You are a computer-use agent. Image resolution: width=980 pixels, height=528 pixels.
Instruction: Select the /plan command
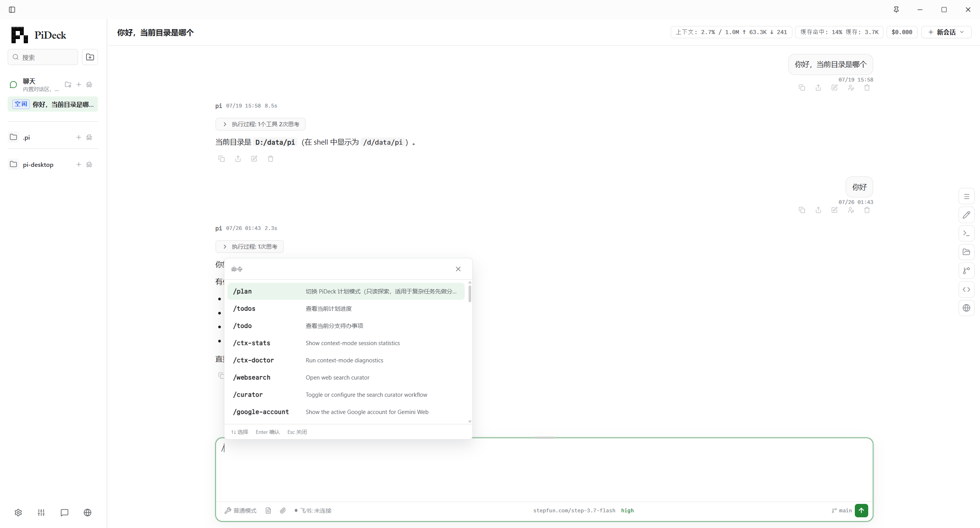pyautogui.click(x=346, y=292)
